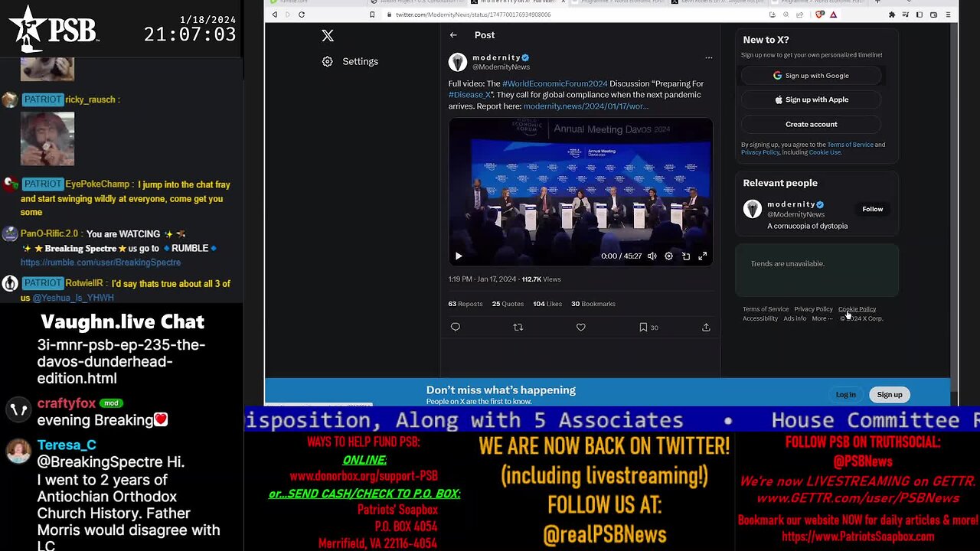
Task: Click the share upload icon
Action: (706, 327)
